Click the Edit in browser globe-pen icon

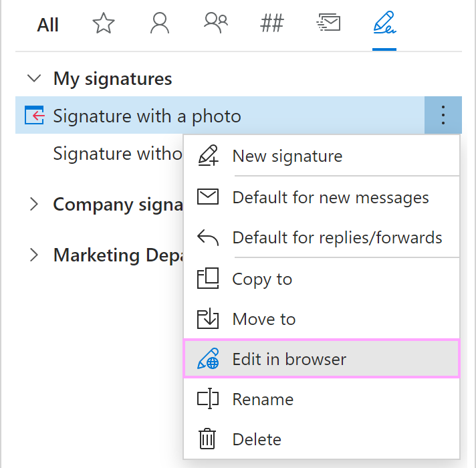208,359
